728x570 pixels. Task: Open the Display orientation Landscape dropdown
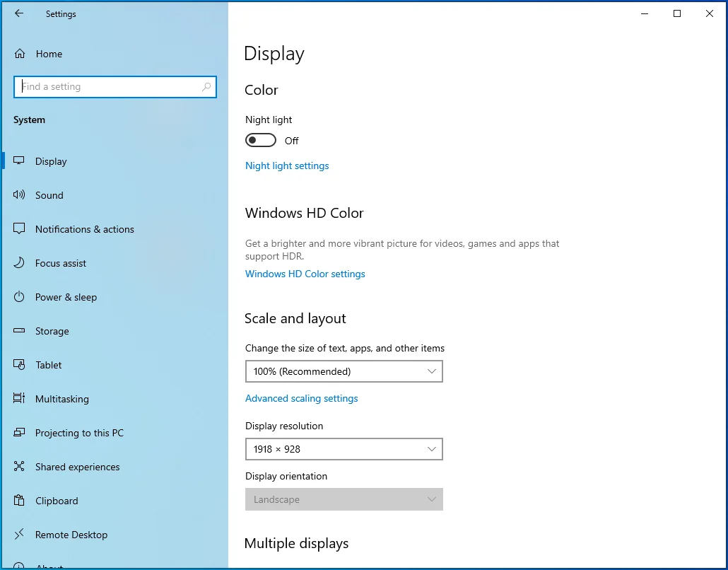(344, 499)
